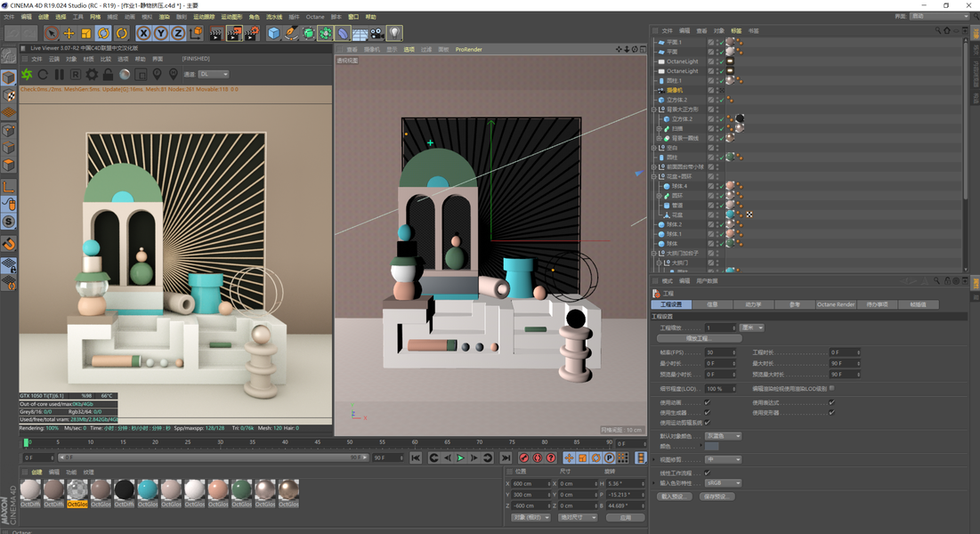This screenshot has width=980, height=534.
Task: Toggle green check of 球体.2 object
Action: click(x=721, y=224)
